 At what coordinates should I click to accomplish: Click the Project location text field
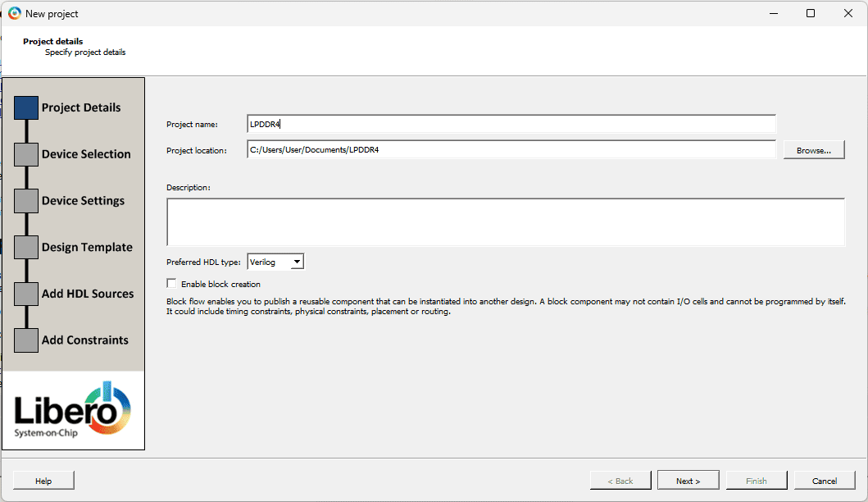click(x=511, y=150)
